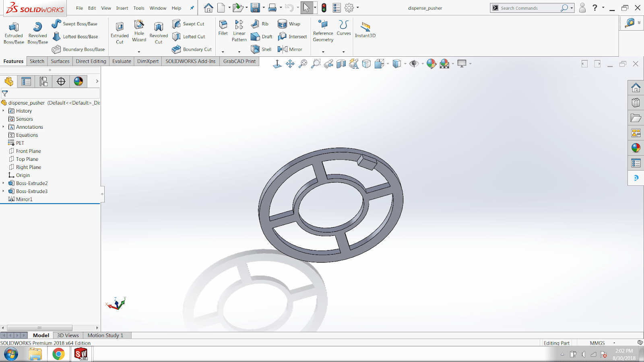Switch to the Sketch tab
Screen dimensions: 644x362
click(x=37, y=61)
